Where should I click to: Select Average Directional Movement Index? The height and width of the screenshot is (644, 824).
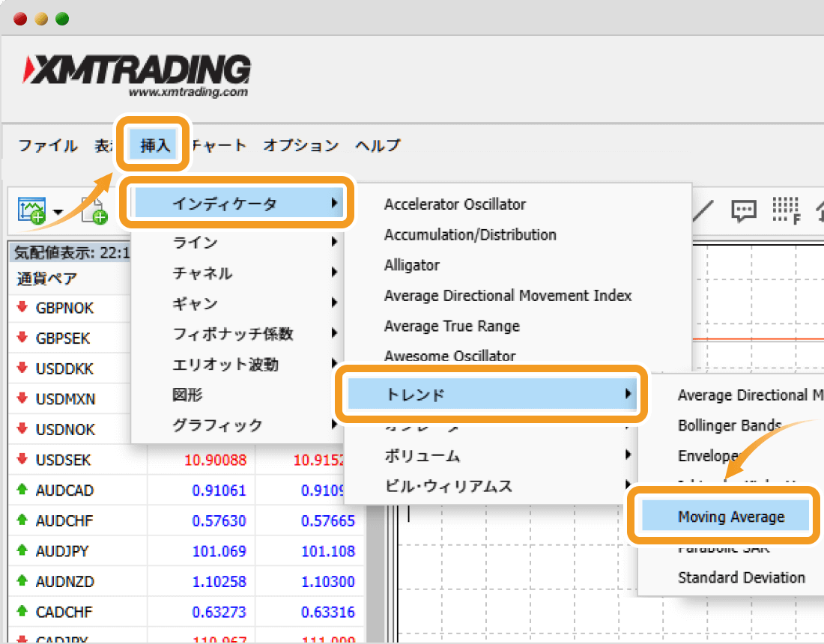(x=508, y=296)
